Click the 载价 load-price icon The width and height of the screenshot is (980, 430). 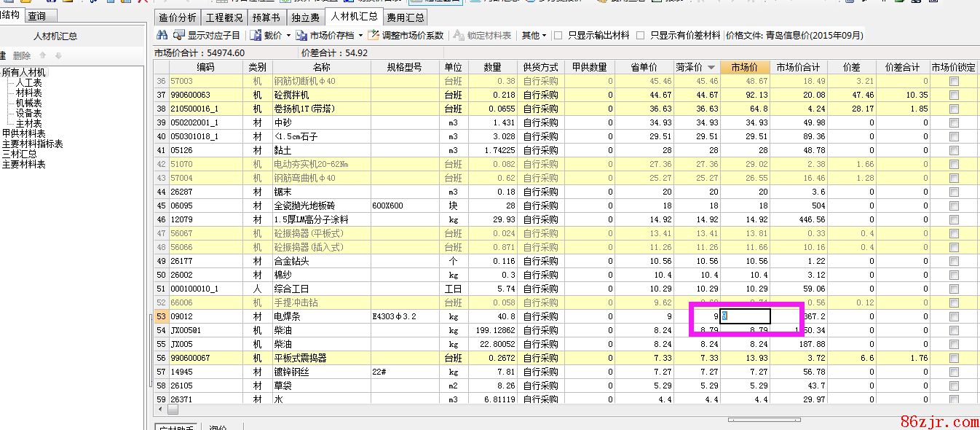pos(256,35)
